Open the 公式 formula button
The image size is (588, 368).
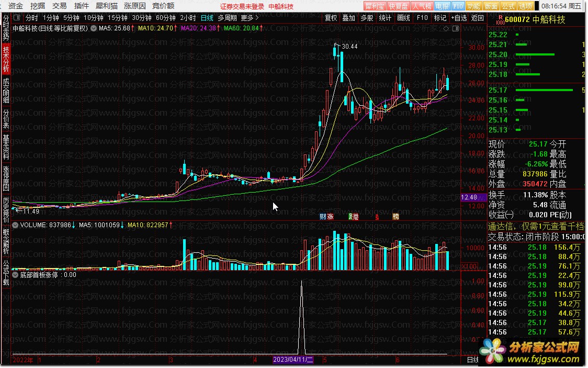508,6
